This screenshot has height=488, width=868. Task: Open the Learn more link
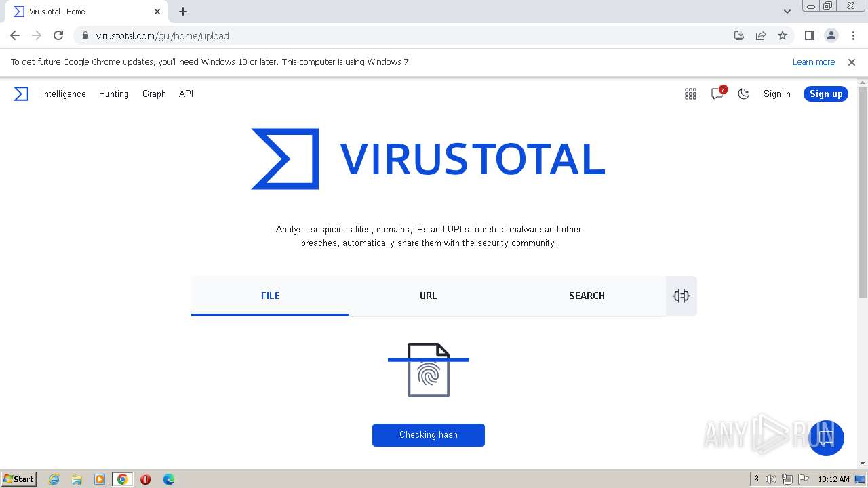(814, 62)
